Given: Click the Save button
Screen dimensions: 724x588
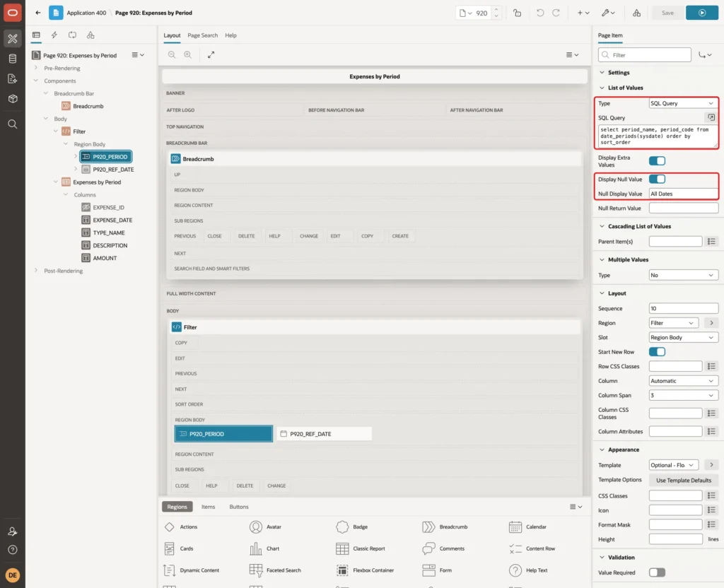Looking at the screenshot, I should [667, 13].
